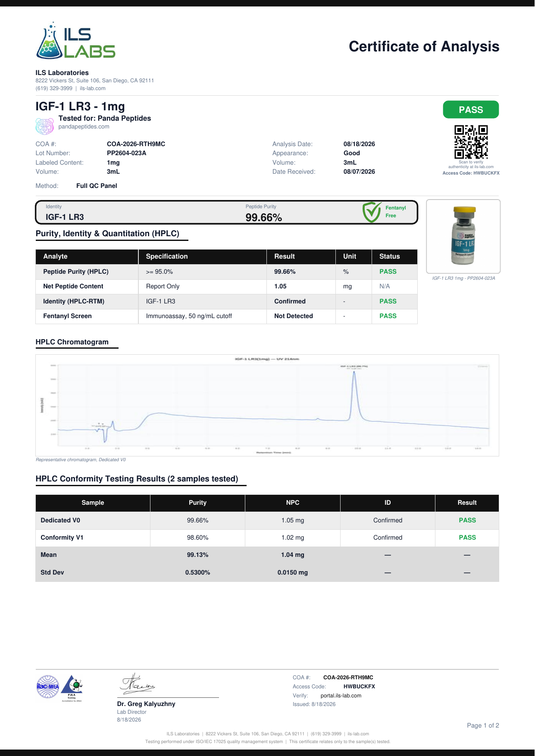Select Std Dev value 0.5300%
The width and height of the screenshot is (535, 756).
pyautogui.click(x=197, y=572)
